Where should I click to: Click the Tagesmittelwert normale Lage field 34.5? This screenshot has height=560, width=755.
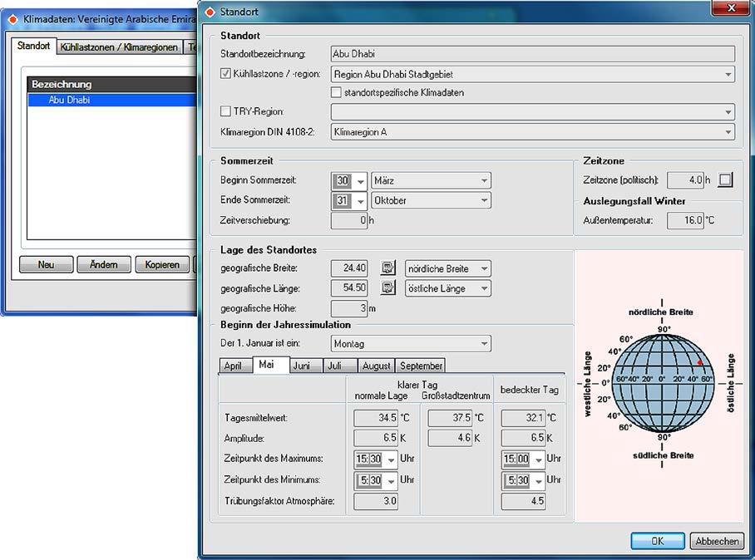coord(376,418)
